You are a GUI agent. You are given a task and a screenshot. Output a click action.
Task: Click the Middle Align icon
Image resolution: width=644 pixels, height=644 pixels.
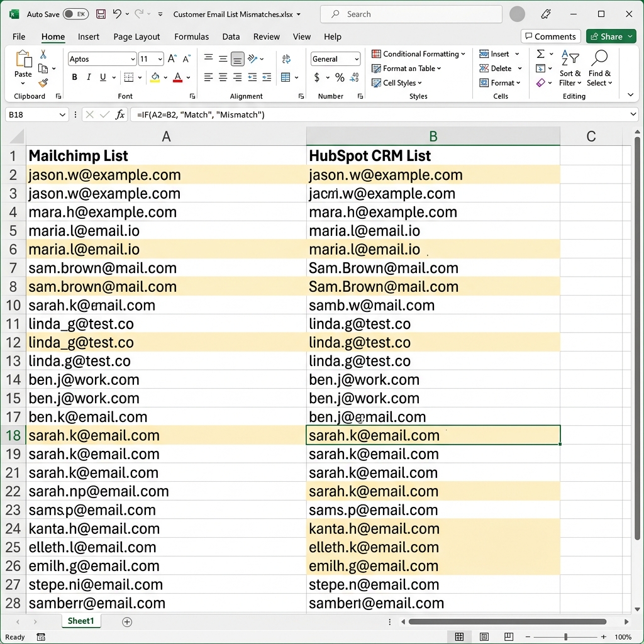tap(223, 58)
